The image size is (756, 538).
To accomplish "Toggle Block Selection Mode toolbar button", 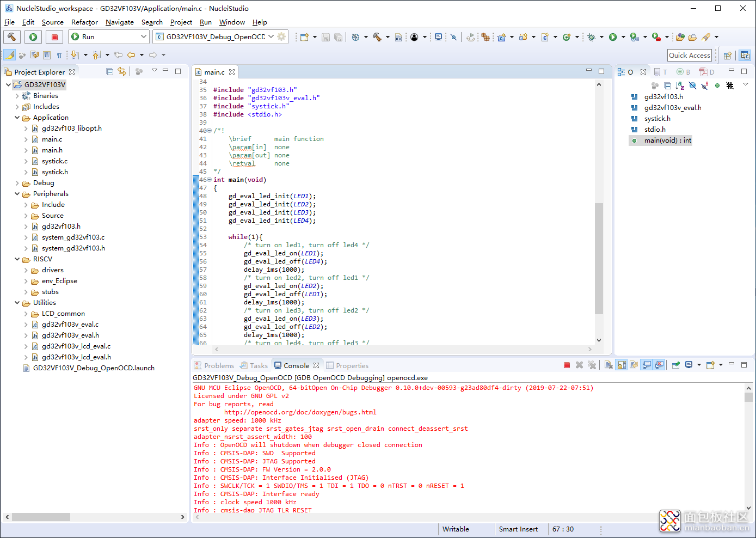I will [47, 55].
